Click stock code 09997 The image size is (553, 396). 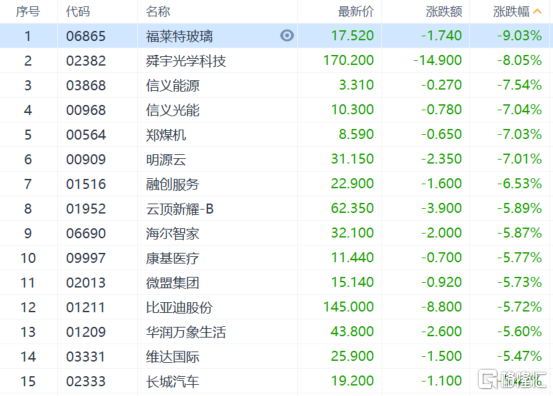(x=86, y=258)
